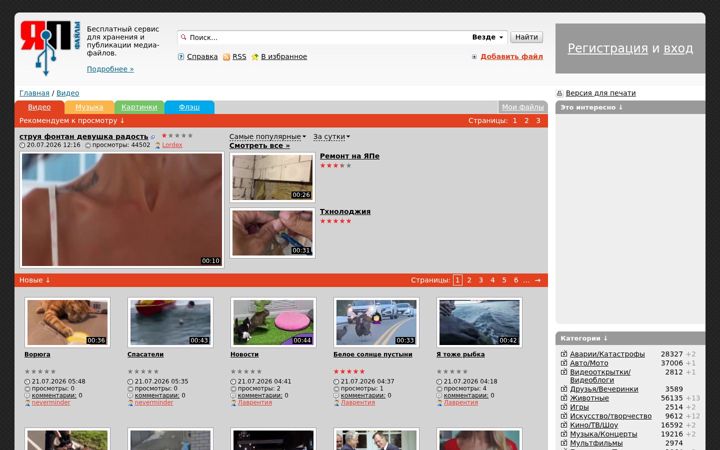Click the Смотреть все » link
The height and width of the screenshot is (450, 720).
tap(259, 146)
